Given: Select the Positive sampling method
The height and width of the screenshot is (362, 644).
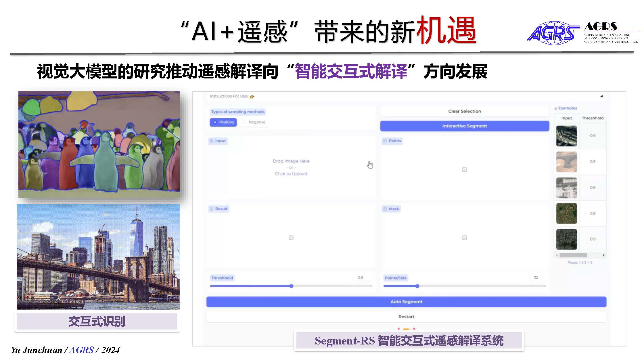Looking at the screenshot, I should [223, 122].
